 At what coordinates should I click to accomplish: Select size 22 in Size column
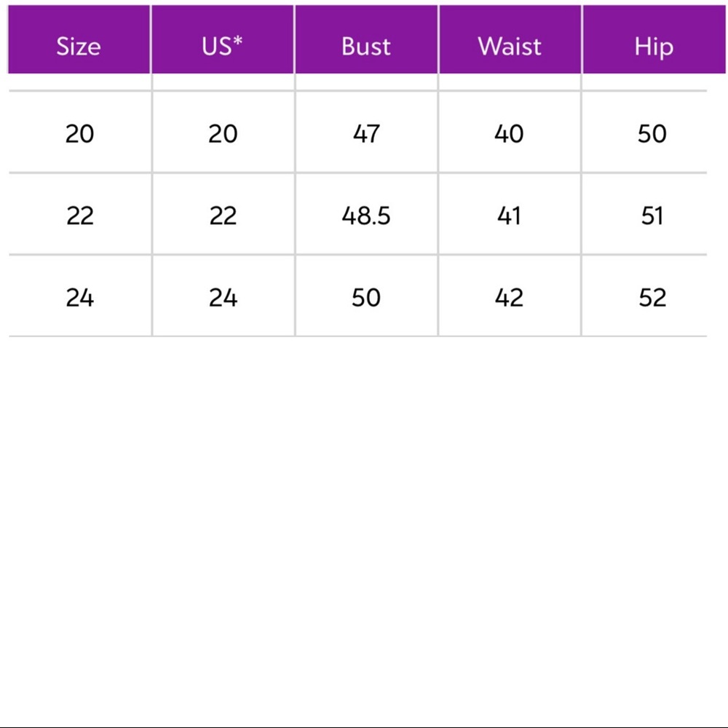(79, 216)
